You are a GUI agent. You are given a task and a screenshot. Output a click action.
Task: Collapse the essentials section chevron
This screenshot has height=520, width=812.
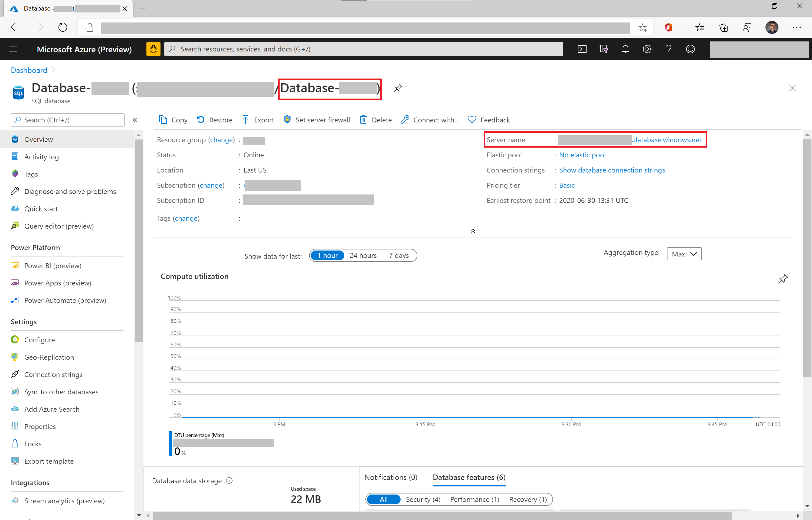473,231
